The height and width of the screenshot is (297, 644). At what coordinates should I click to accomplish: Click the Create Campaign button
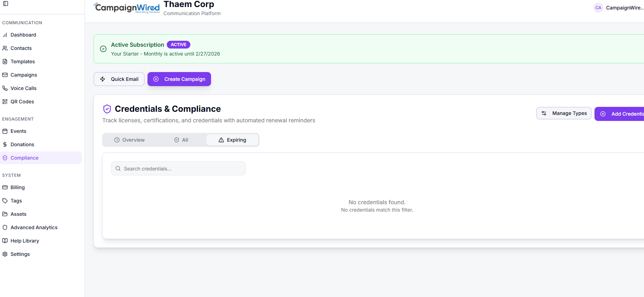pos(179,79)
